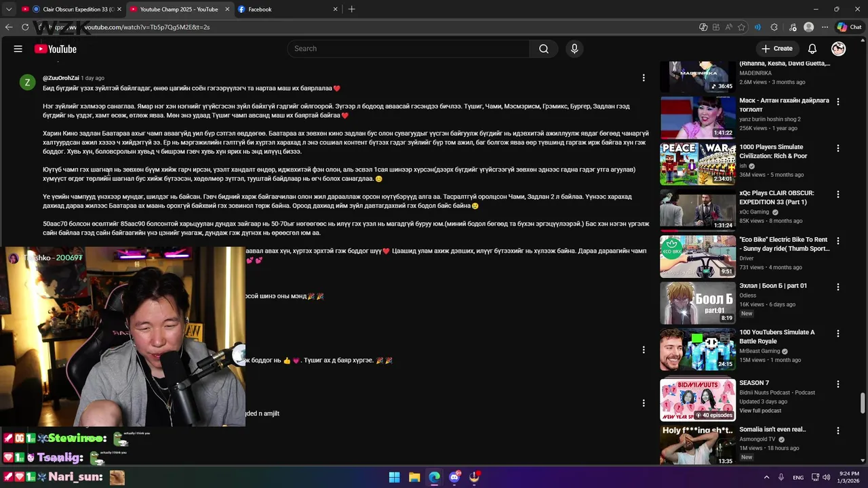Open the Copilot icon in the address bar
The height and width of the screenshot is (488, 868).
[x=703, y=27]
